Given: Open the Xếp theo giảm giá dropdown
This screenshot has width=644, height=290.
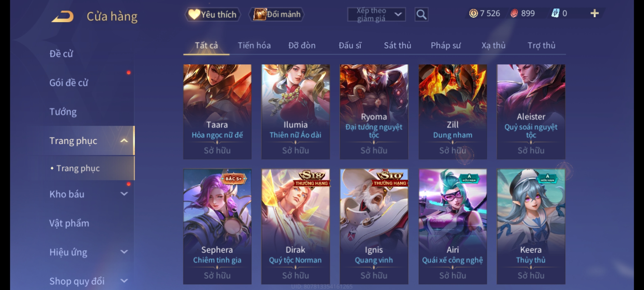Looking at the screenshot, I should pos(376,15).
